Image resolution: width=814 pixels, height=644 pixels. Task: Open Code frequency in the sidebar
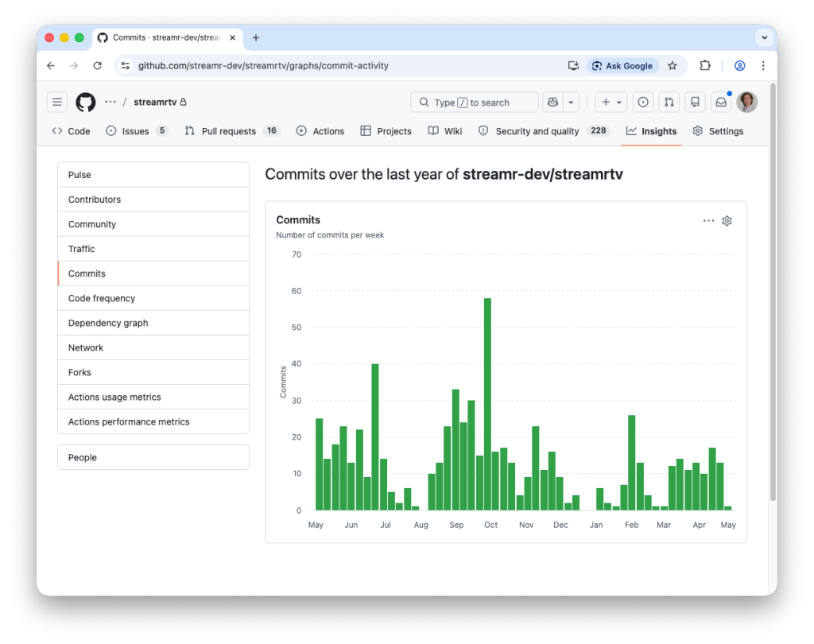coord(153,298)
